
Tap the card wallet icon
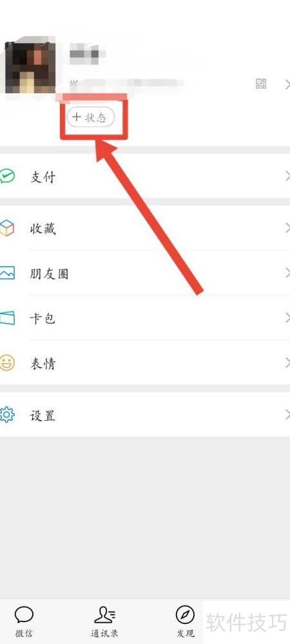[x=7, y=318]
